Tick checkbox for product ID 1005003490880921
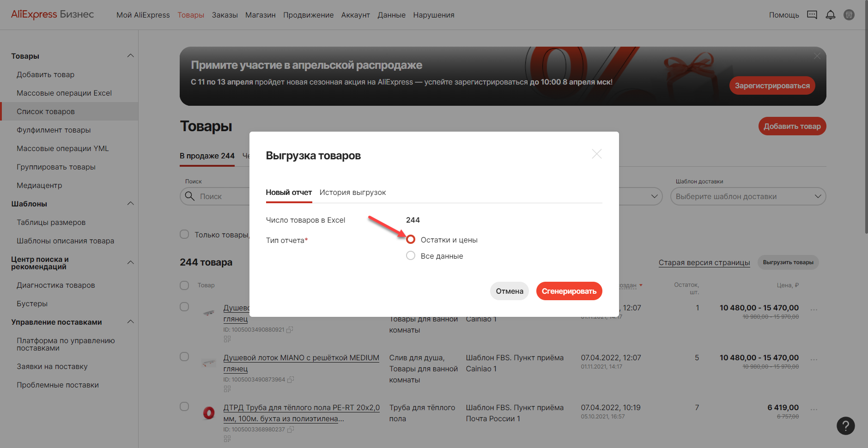This screenshot has height=448, width=868. coord(184,307)
